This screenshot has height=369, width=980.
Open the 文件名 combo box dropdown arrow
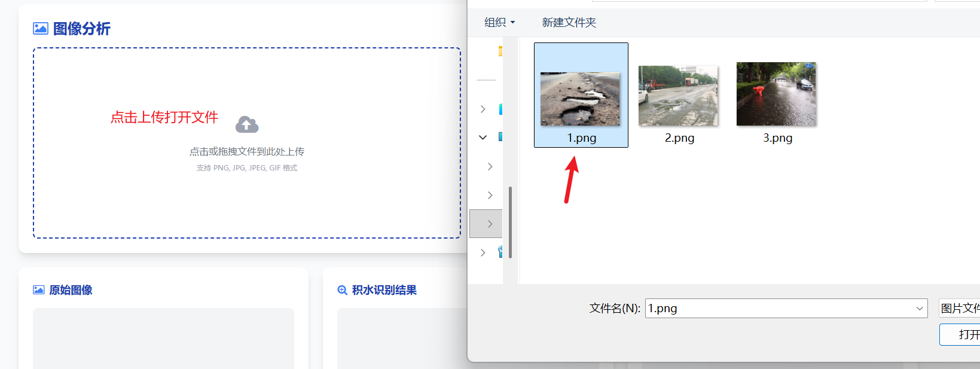point(920,309)
